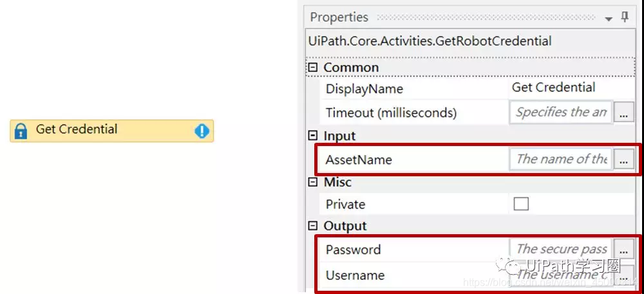Click the Timeout (milliseconds) property label
The height and width of the screenshot is (294, 644).
391,113
